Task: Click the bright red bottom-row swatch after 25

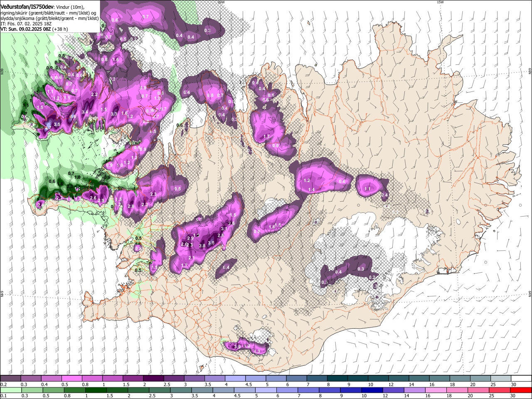Action: (521, 390)
